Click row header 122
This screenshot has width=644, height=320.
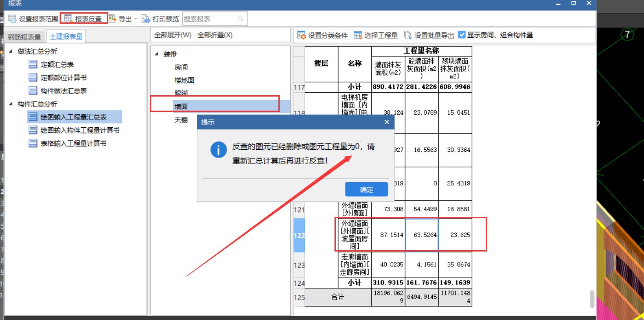click(x=299, y=235)
